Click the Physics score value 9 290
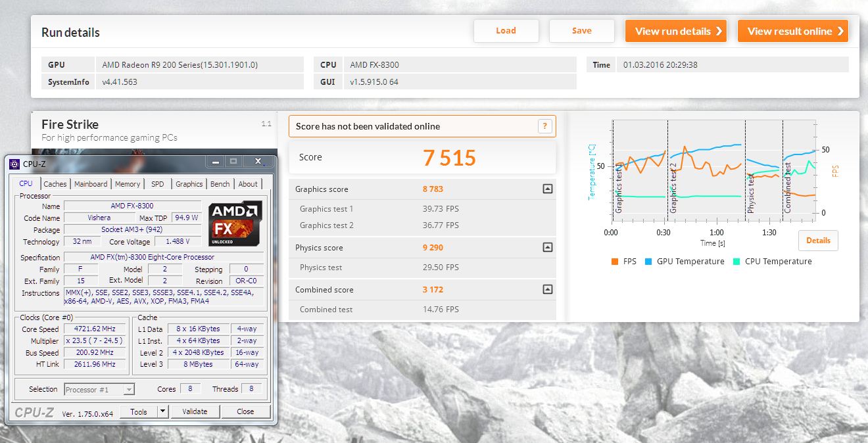Viewport: 868px width, 443px height. [433, 248]
